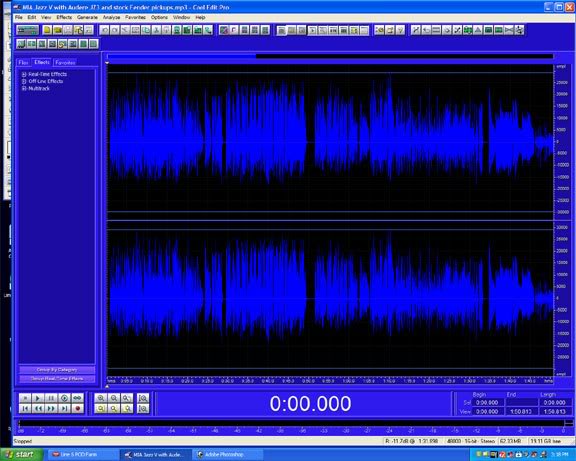Image resolution: width=576 pixels, height=461 pixels.
Task: Open the Effects menu
Action: click(64, 17)
